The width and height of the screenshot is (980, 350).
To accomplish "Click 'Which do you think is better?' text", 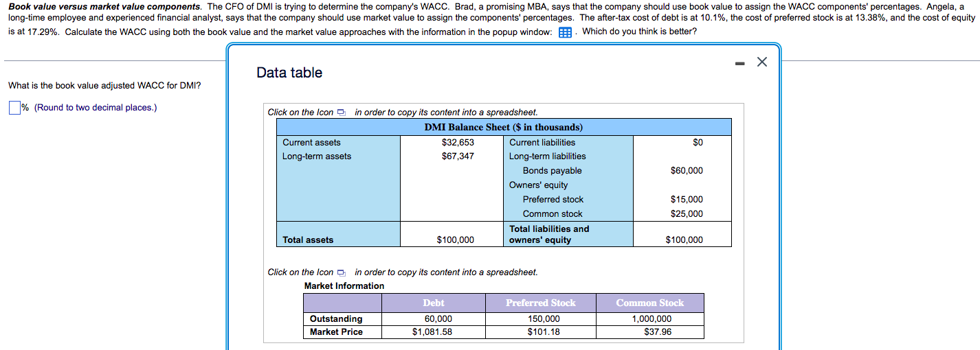I will [x=639, y=32].
